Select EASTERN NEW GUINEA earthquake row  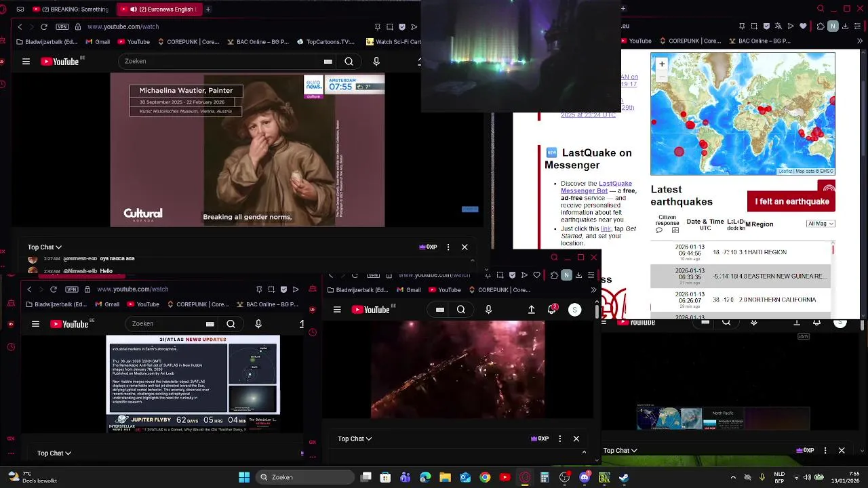(741, 277)
